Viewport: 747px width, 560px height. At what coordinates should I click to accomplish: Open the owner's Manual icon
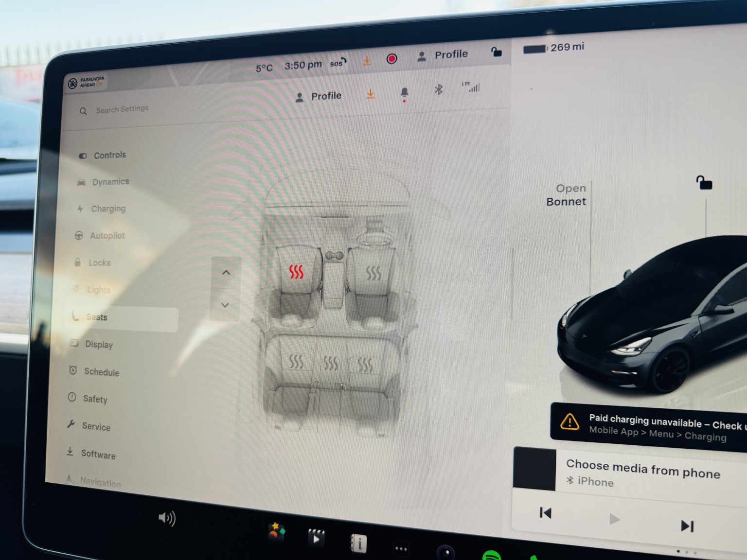(x=358, y=543)
